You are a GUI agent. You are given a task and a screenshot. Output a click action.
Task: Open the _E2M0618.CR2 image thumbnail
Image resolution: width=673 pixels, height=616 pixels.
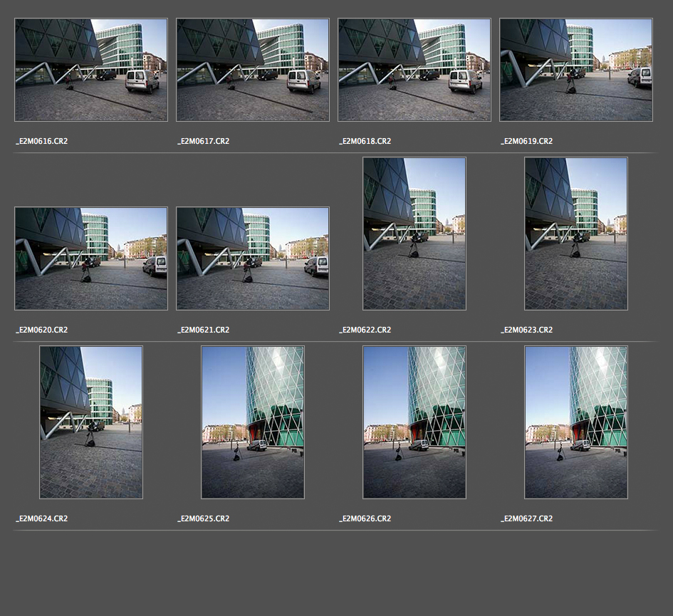[414, 70]
